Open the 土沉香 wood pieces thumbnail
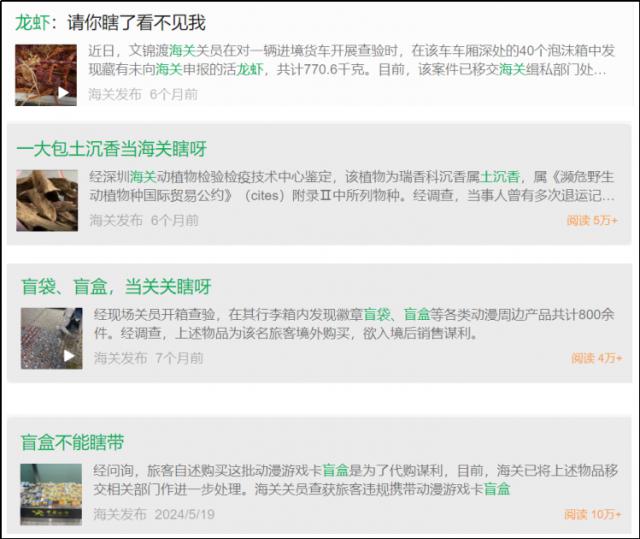The width and height of the screenshot is (640, 539). point(47,201)
